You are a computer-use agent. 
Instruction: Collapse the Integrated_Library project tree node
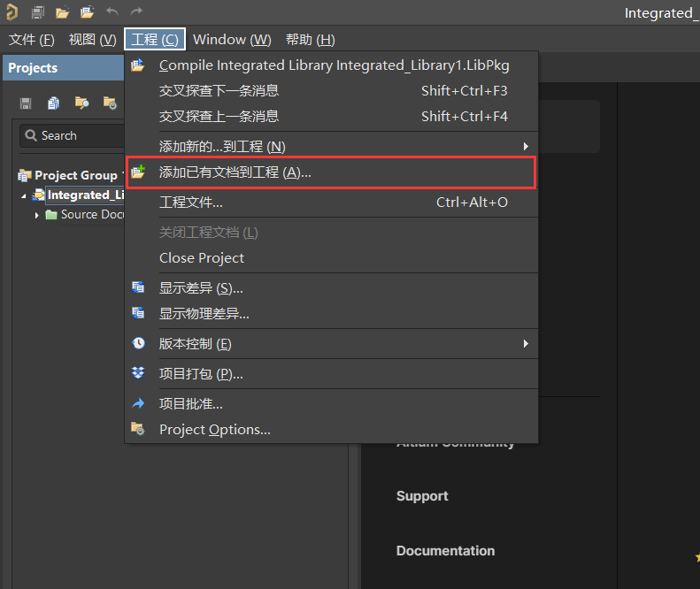tap(24, 195)
